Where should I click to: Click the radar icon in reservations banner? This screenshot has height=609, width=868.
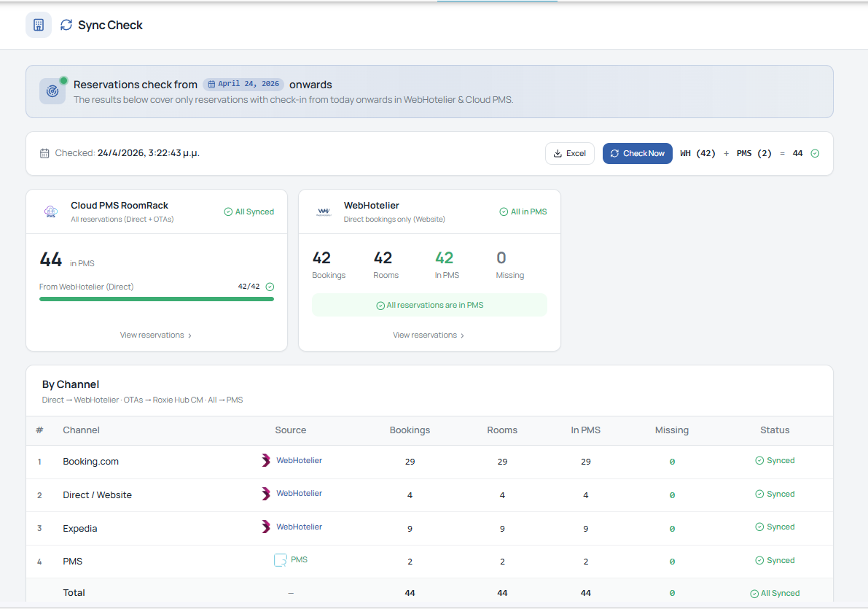pos(52,91)
